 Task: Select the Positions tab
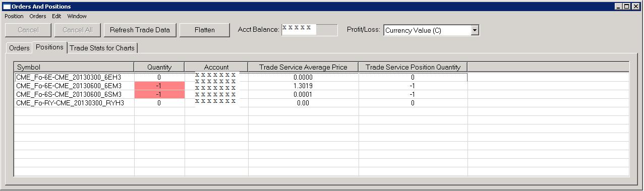coord(49,47)
